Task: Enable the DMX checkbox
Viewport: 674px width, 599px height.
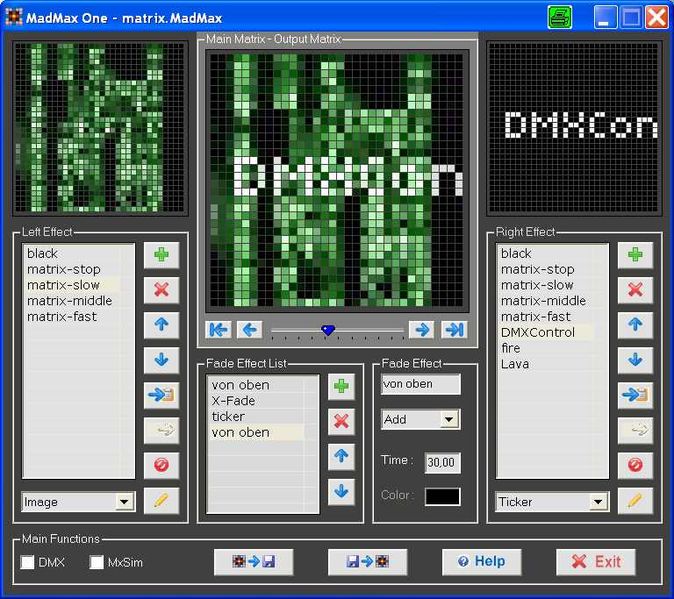Action: pos(28,563)
